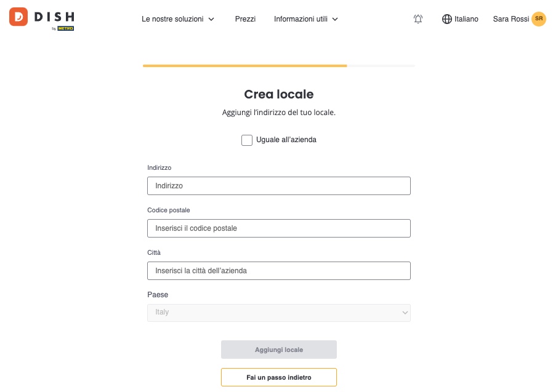Image resolution: width=553 pixels, height=392 pixels.
Task: Click the METRO brand badge
Action: click(66, 28)
